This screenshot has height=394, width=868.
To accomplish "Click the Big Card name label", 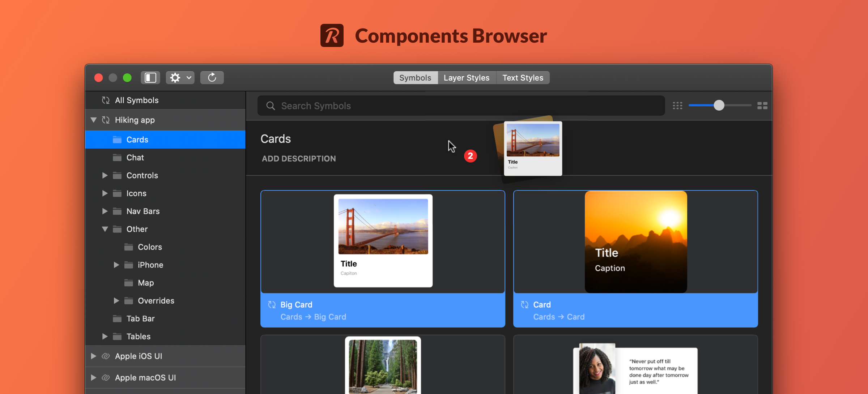I will pos(296,305).
